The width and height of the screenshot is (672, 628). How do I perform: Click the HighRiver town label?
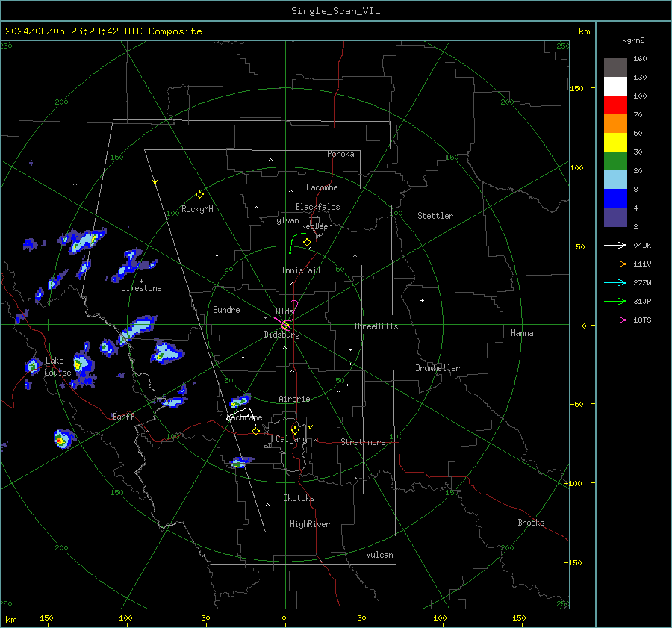point(310,524)
